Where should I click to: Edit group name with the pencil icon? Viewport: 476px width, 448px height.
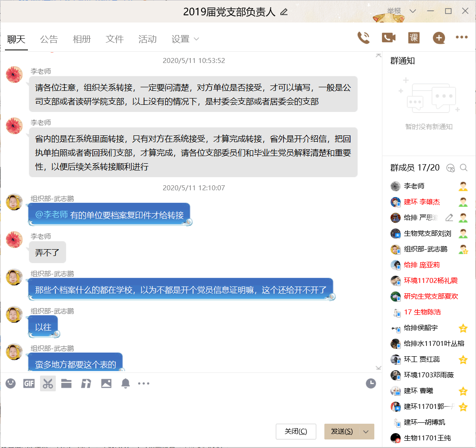(x=284, y=12)
